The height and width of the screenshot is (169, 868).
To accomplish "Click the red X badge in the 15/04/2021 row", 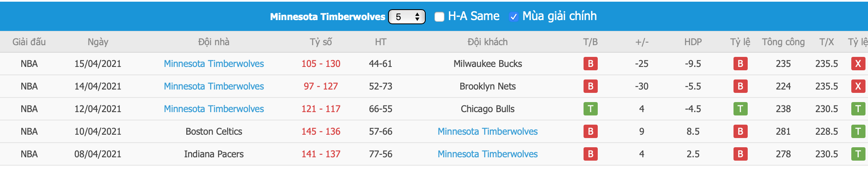I will (858, 64).
